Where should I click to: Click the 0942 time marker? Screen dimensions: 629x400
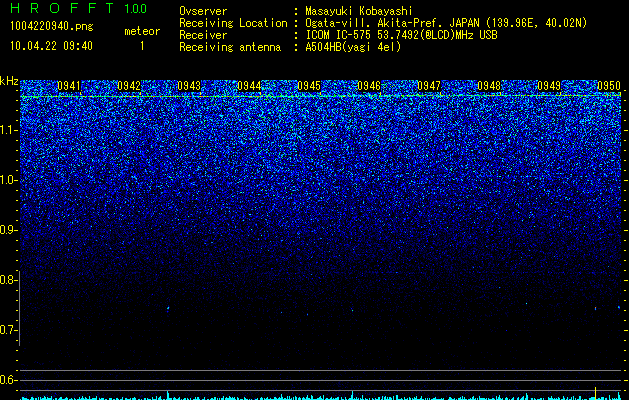pos(129,86)
